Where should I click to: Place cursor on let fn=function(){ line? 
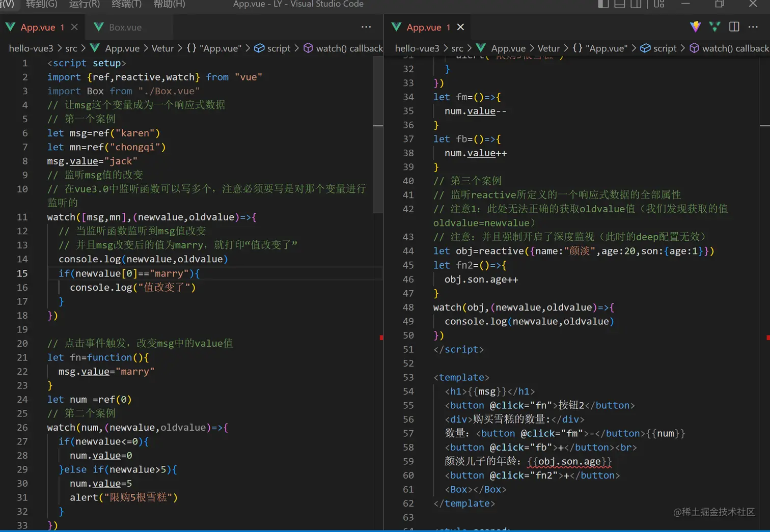tap(98, 357)
